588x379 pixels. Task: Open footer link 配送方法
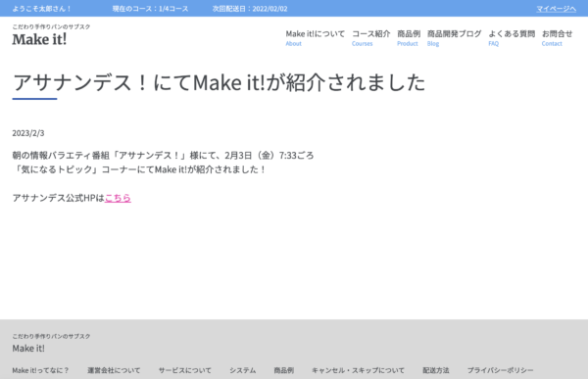(436, 370)
